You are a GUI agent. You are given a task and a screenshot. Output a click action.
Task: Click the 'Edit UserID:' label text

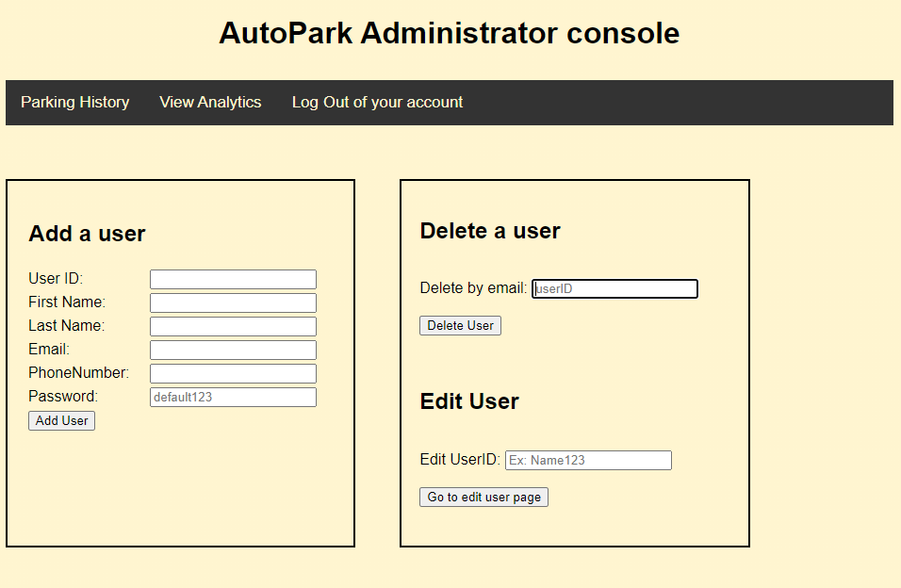460,459
